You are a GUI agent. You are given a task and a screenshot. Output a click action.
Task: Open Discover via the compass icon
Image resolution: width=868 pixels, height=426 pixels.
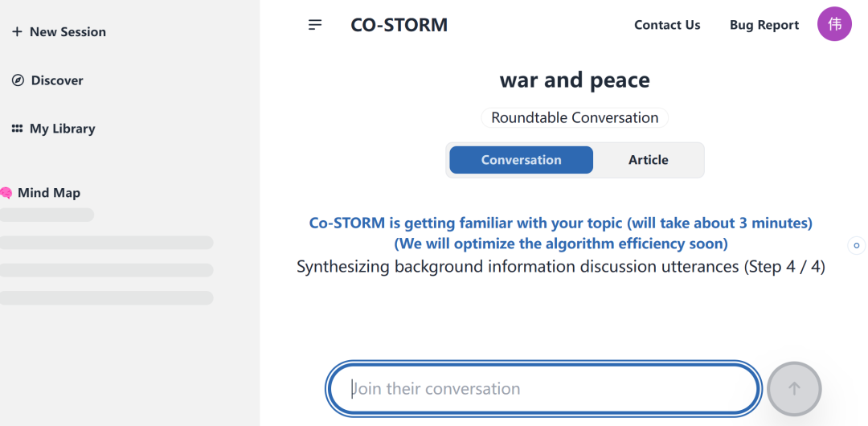[18, 80]
